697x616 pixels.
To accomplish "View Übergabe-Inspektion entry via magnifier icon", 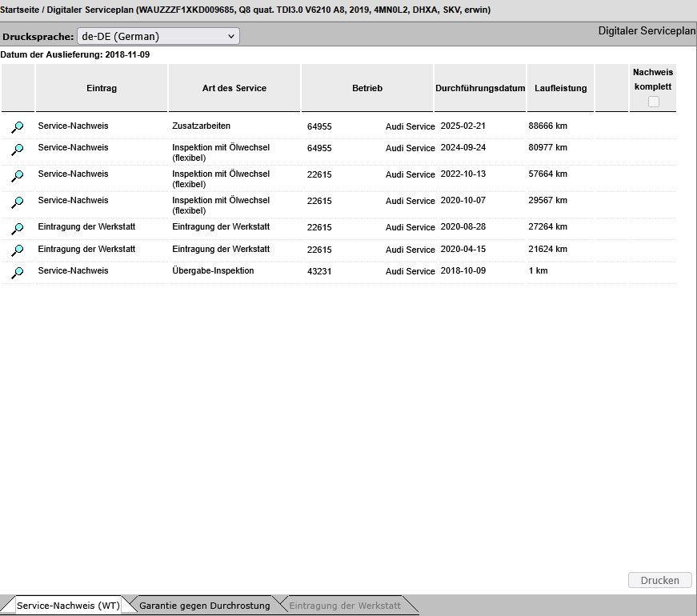I will pyautogui.click(x=18, y=272).
